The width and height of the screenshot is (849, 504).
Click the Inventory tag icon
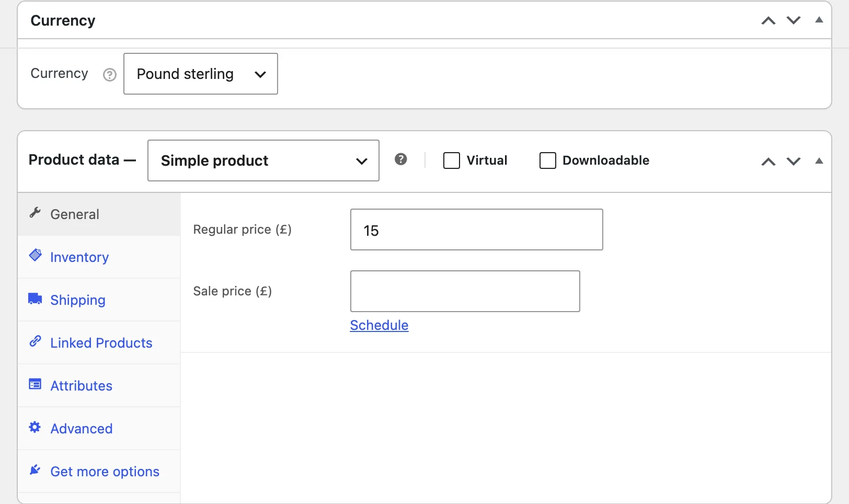click(x=35, y=255)
